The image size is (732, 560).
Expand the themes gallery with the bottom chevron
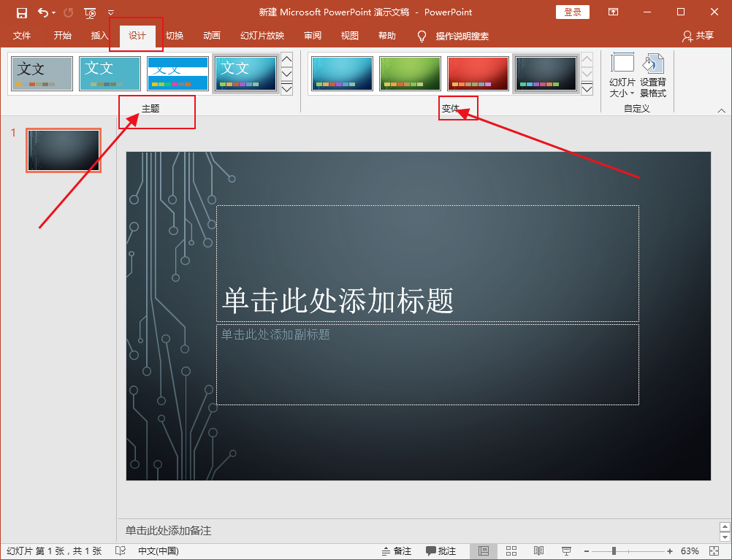tap(286, 88)
